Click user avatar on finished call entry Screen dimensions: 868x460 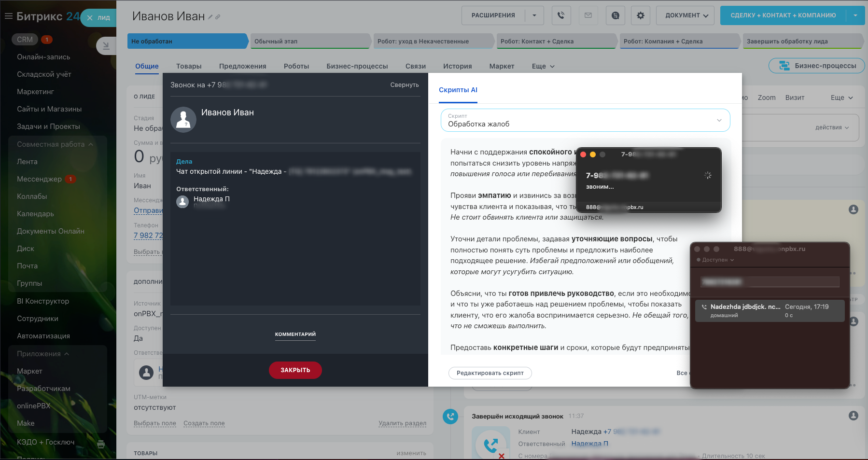[x=854, y=416]
